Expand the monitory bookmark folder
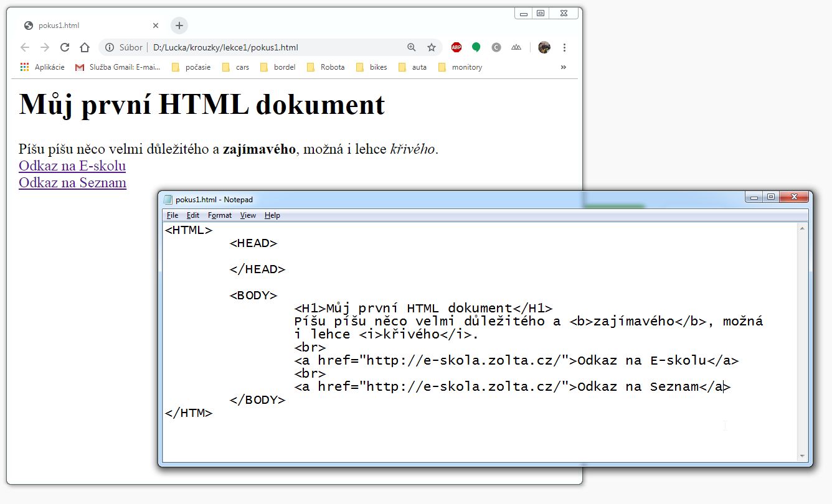The width and height of the screenshot is (832, 504). 460,67
